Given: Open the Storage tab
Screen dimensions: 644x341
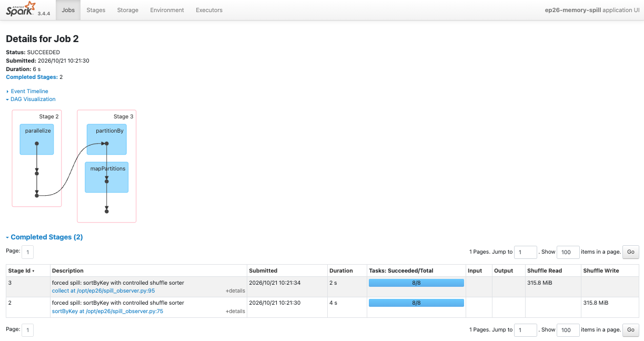Looking at the screenshot, I should pyautogui.click(x=128, y=10).
